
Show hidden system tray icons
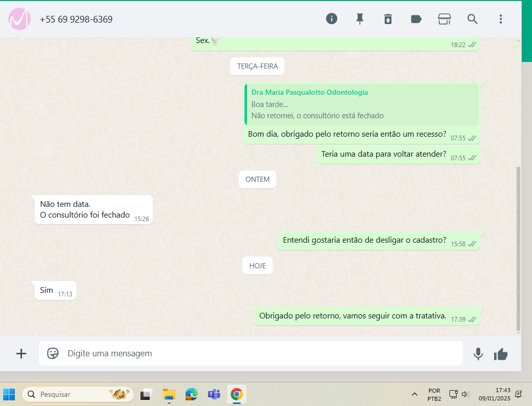click(414, 394)
